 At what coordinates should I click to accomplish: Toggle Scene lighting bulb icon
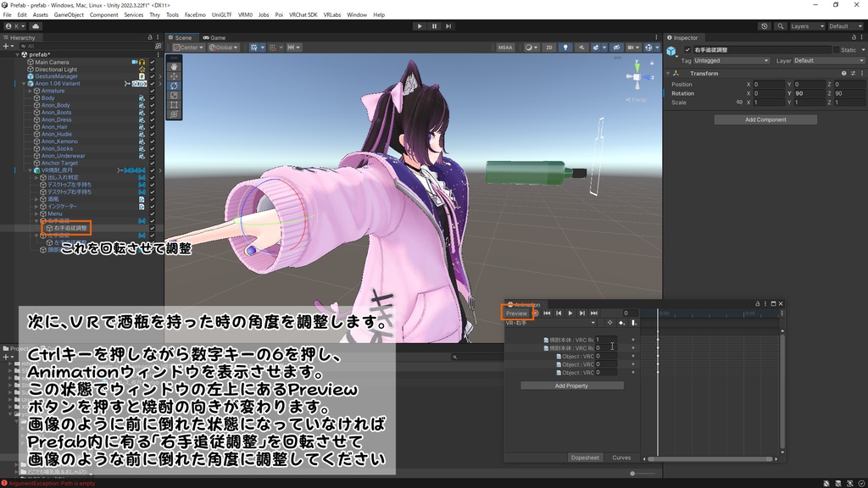click(x=565, y=47)
